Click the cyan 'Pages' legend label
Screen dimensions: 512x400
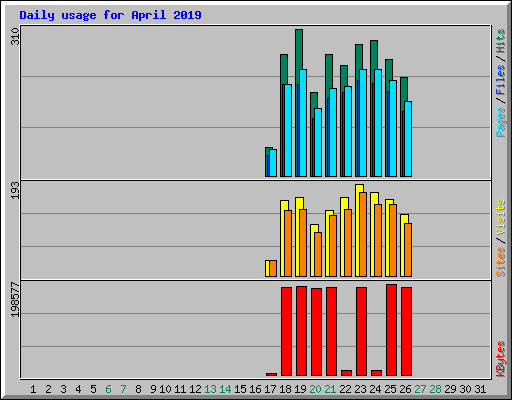(501, 122)
